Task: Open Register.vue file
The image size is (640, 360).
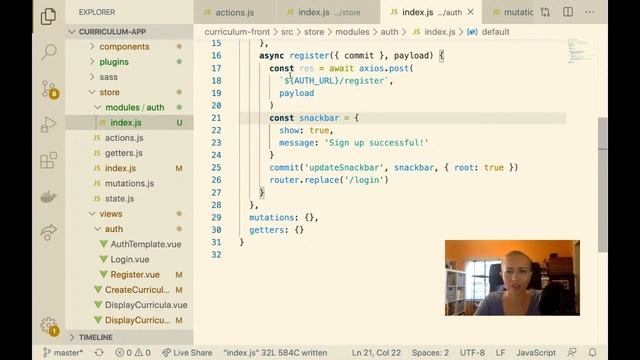Action: [129, 275]
